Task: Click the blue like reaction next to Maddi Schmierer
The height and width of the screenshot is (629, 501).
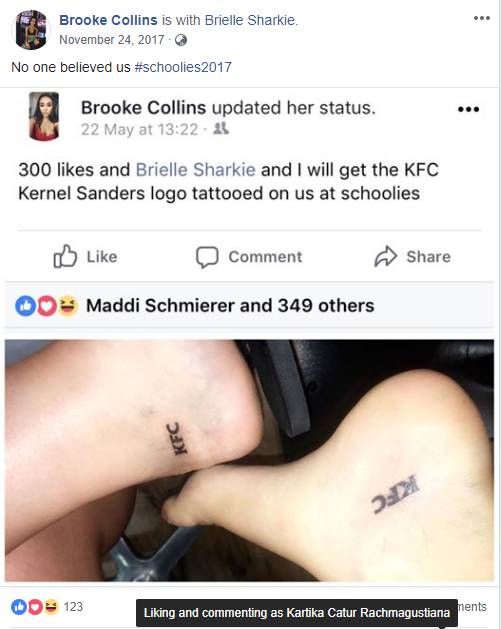Action: (x=25, y=306)
